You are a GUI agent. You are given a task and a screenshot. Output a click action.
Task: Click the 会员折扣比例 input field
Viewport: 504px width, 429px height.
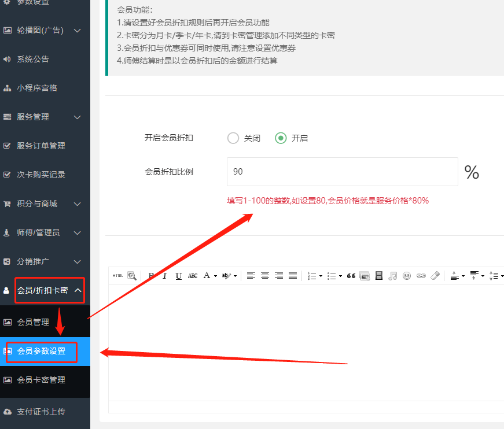click(343, 172)
